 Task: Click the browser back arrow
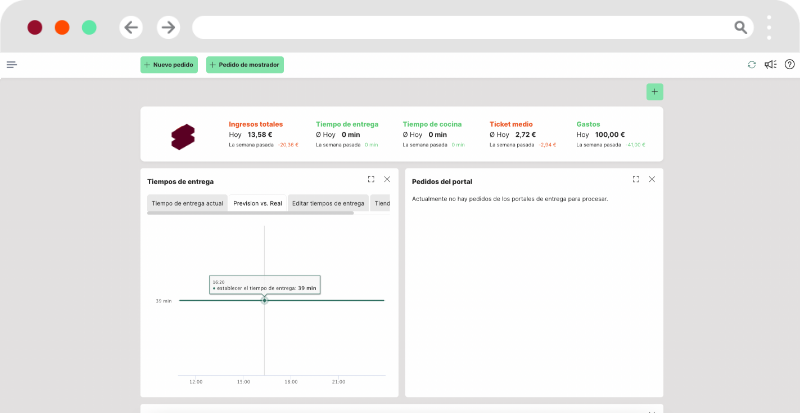[131, 27]
